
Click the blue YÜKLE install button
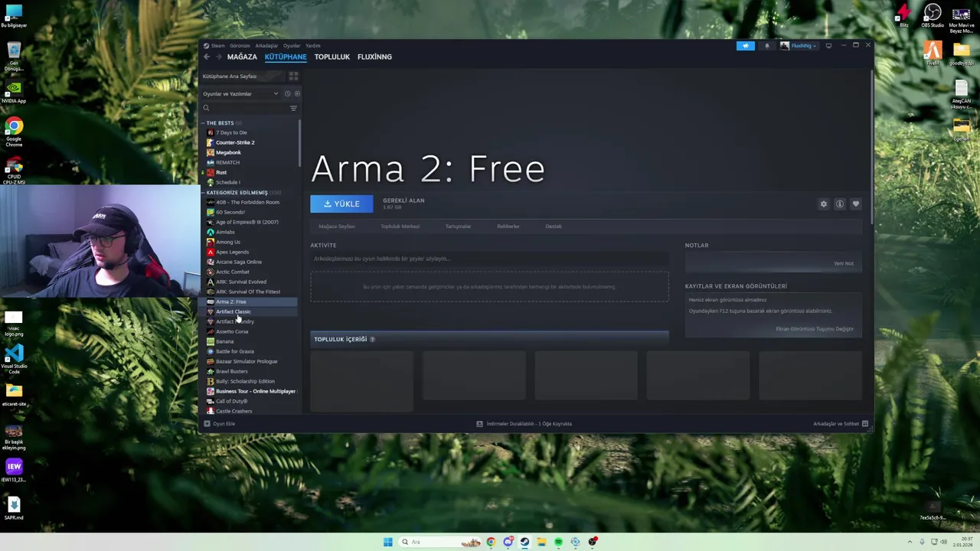coord(341,204)
